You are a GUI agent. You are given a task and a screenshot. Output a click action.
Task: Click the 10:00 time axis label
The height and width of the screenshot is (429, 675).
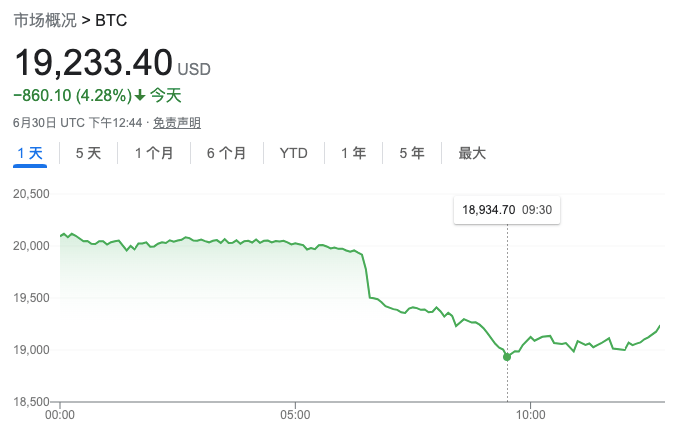(x=530, y=413)
